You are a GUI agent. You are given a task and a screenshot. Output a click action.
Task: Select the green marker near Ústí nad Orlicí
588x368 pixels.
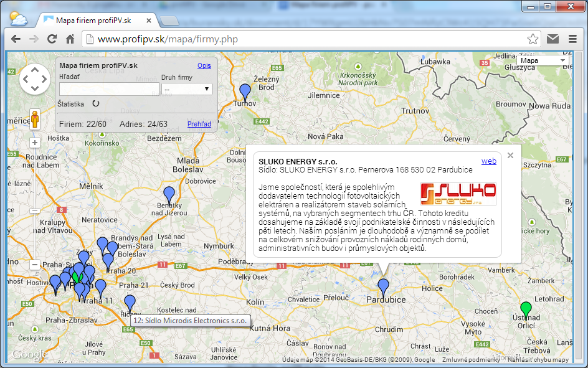click(527, 308)
